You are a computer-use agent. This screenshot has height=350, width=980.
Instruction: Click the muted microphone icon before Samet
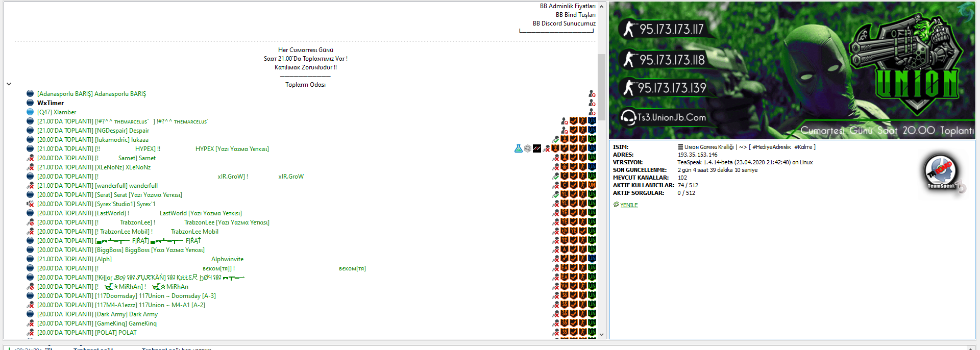(30, 158)
